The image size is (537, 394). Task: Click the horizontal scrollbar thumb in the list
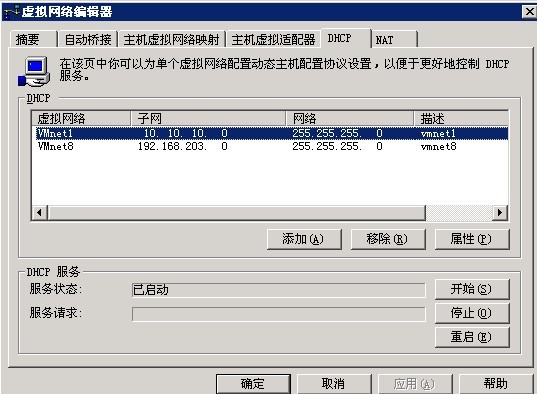pyautogui.click(x=237, y=212)
